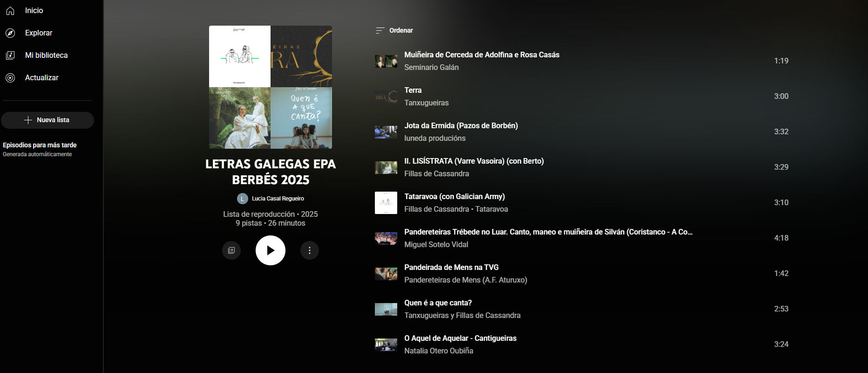Create a new list with Nueva lista
This screenshot has height=373, width=868.
coord(47,120)
